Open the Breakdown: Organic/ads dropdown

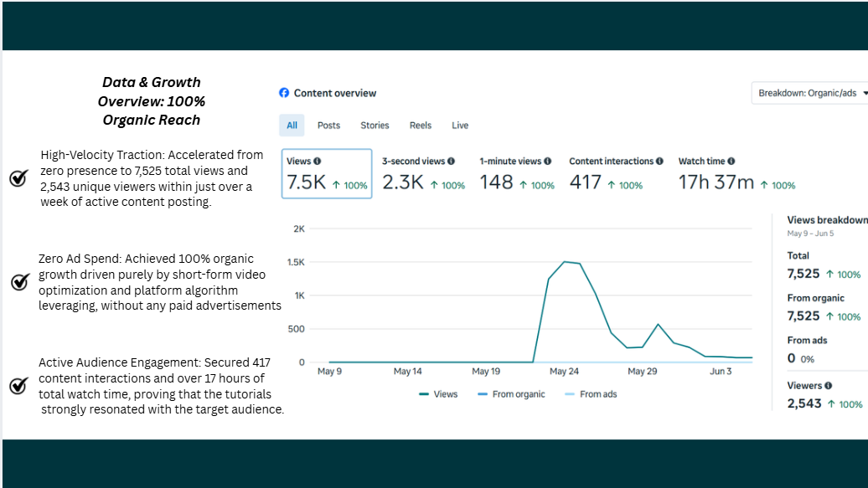(x=810, y=93)
